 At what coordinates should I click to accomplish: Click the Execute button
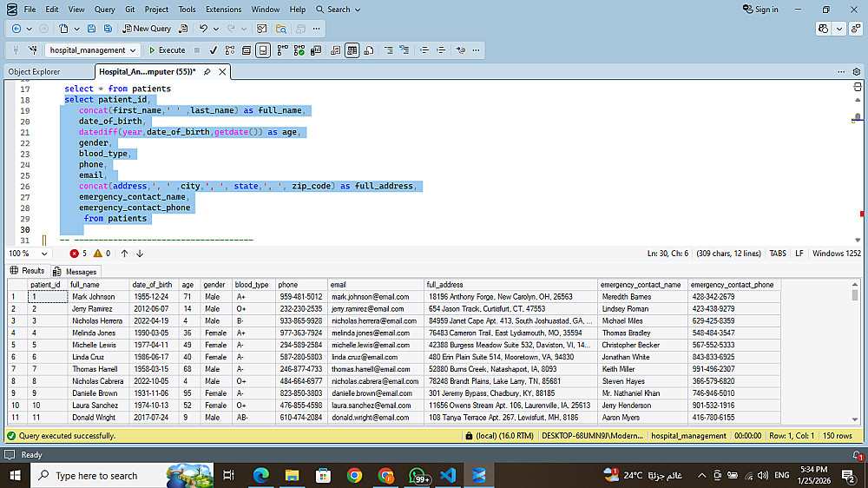tap(167, 49)
